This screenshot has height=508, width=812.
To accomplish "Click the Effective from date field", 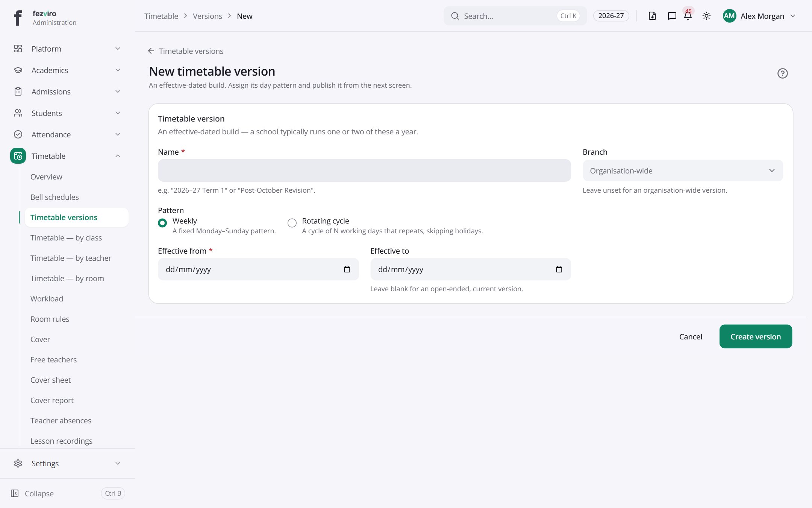I will [258, 269].
